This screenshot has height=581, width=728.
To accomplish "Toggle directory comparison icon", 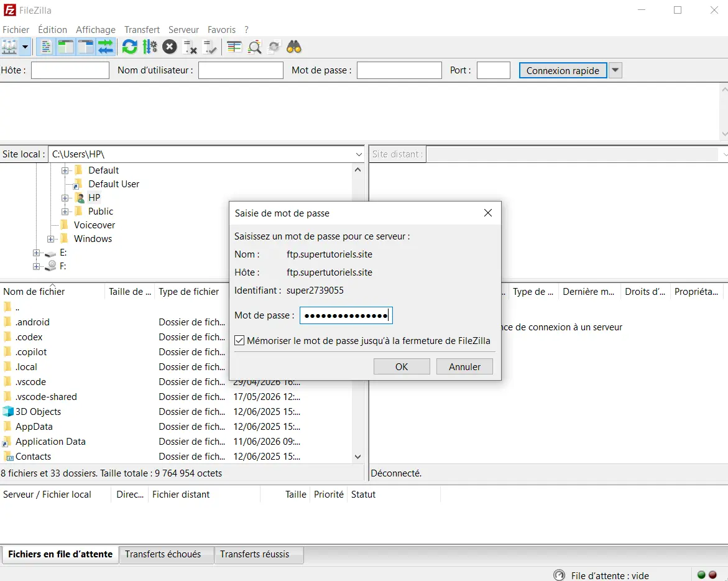I will tap(254, 47).
